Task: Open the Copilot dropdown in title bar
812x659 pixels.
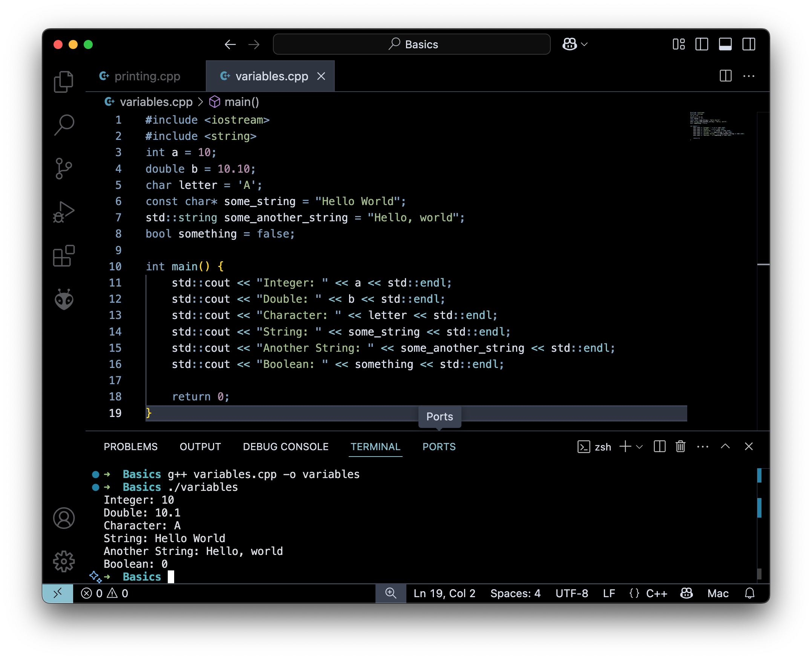Action: [584, 44]
